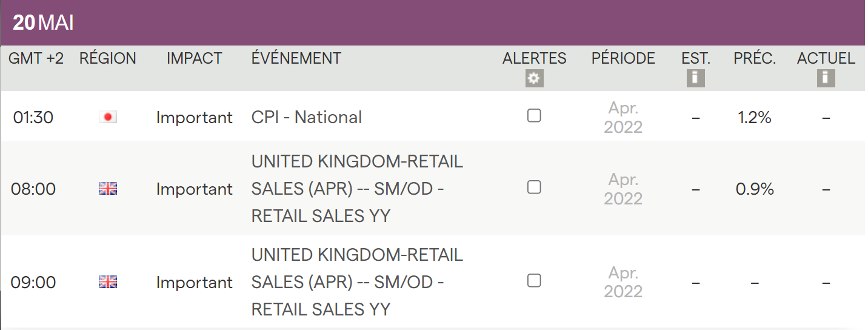Click the 20 MAI date banner
This screenshot has width=868, height=330.
point(44,23)
